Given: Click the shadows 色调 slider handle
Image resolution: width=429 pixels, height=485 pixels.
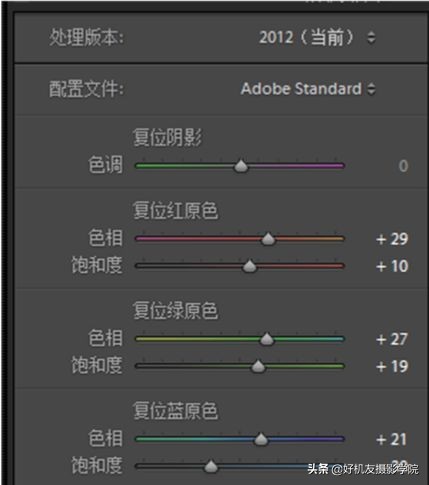Looking at the screenshot, I should (x=241, y=166).
